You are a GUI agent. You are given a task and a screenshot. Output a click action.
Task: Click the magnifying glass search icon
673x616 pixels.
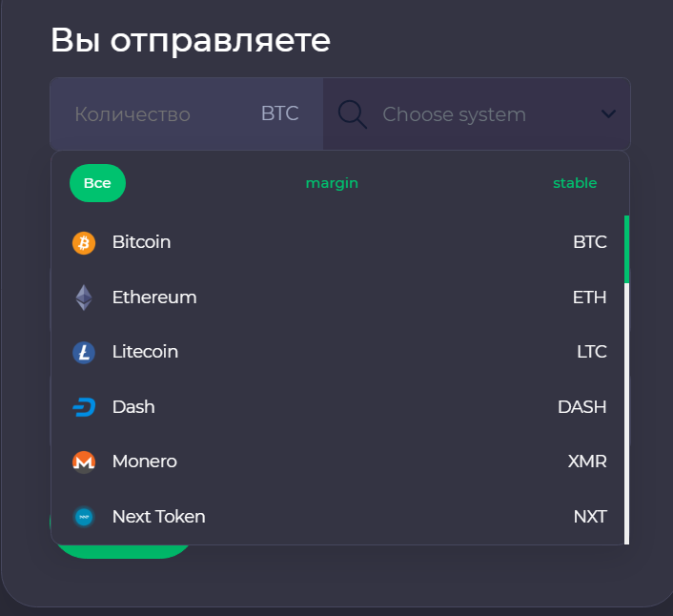(x=353, y=114)
